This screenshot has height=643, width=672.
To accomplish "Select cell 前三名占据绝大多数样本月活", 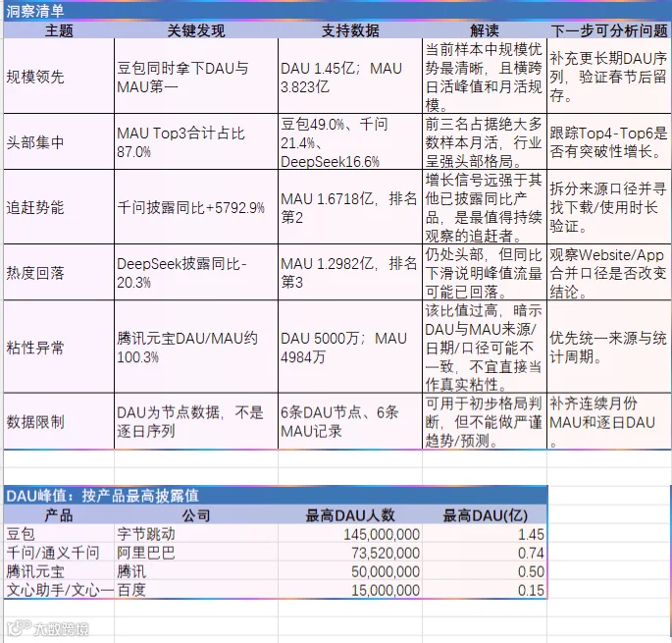I will point(485,141).
